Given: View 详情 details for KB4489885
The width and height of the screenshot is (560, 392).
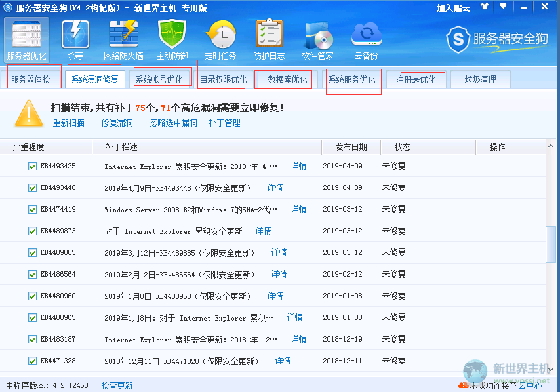Looking at the screenshot, I should 279,253.
